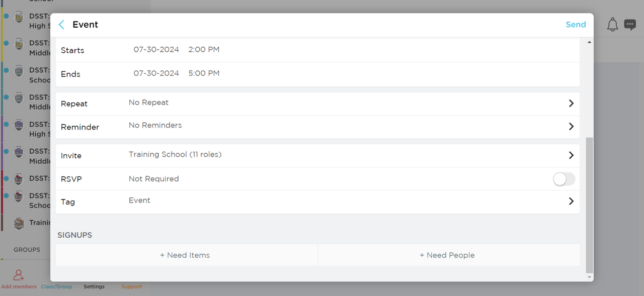Click the dialog scrollbar down arrow
The width and height of the screenshot is (644, 296).
(590, 277)
